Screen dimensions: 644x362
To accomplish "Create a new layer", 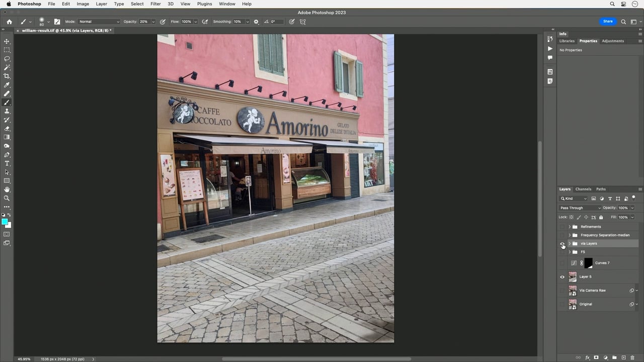I will [x=623, y=357].
